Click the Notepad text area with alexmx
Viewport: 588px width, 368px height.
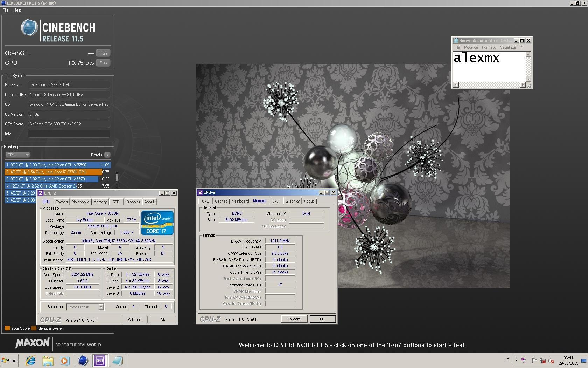(x=489, y=67)
